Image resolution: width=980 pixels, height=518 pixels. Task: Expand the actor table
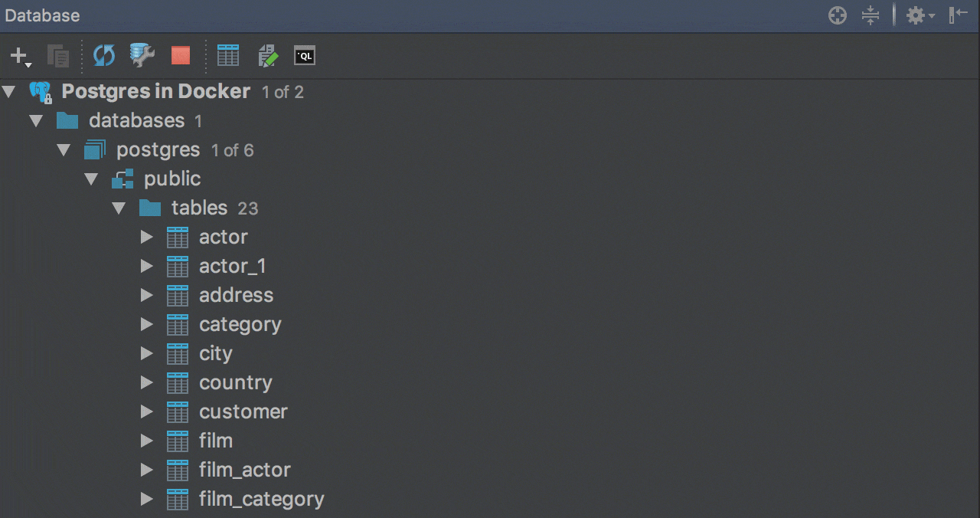(147, 238)
